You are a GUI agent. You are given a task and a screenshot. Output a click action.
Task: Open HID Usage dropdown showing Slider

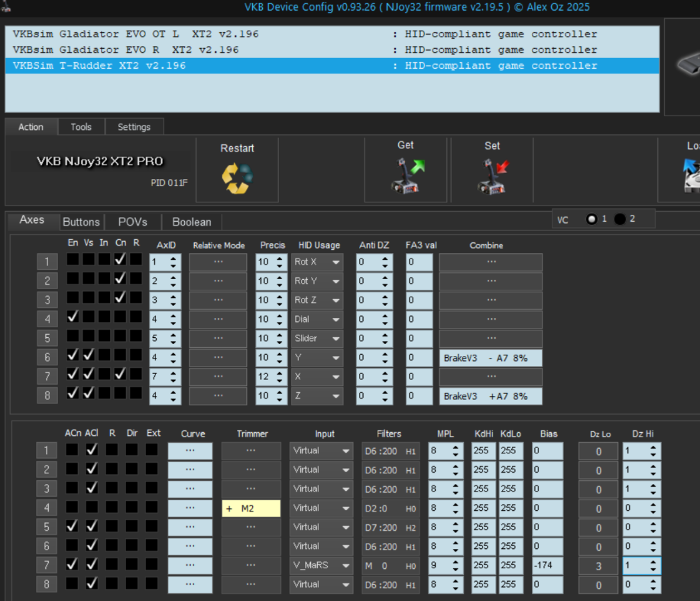[x=317, y=339]
